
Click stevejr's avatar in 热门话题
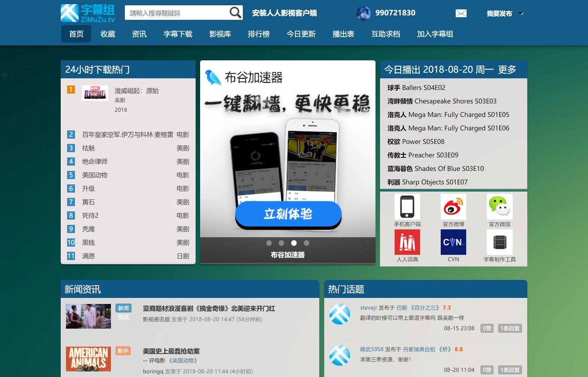(340, 314)
